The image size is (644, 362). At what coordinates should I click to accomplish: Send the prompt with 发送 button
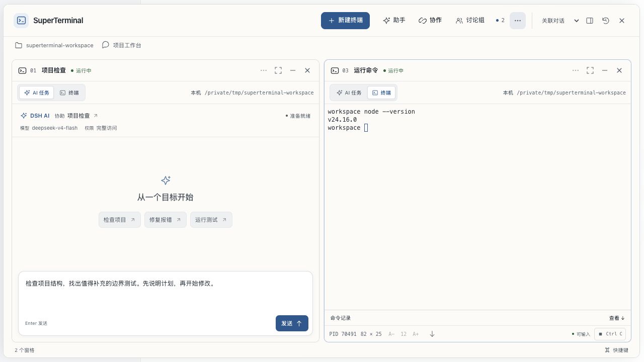point(292,323)
